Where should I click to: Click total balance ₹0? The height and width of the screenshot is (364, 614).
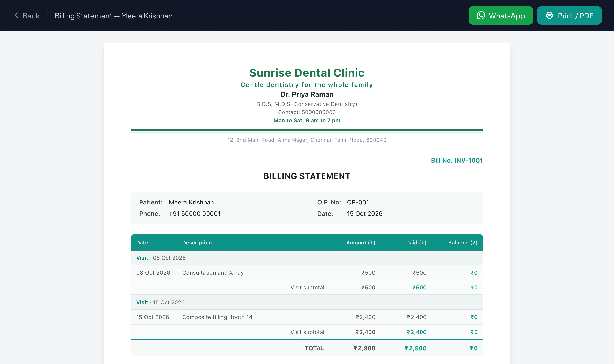tap(474, 348)
